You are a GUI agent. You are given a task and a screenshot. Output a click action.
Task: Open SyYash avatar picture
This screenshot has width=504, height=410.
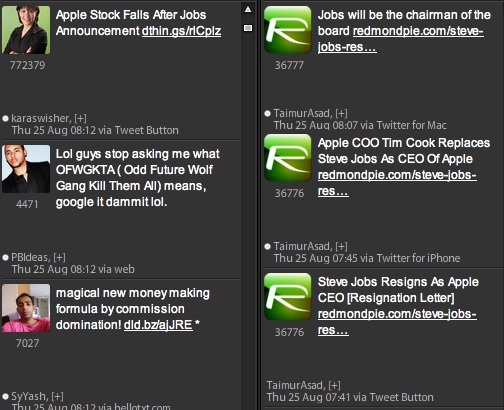tap(26, 308)
